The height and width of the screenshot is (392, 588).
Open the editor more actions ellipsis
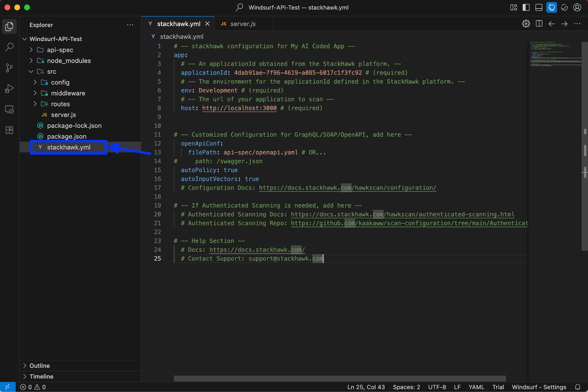coord(577,24)
